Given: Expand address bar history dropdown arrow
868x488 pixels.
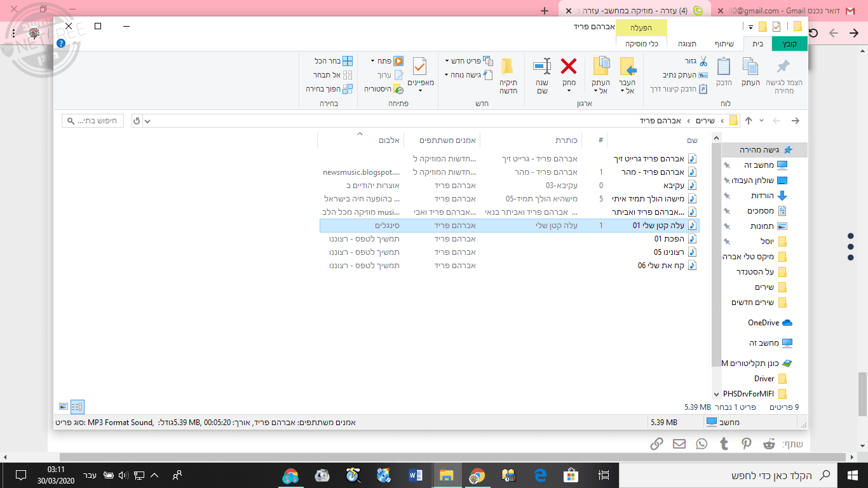Looking at the screenshot, I should pyautogui.click(x=147, y=121).
